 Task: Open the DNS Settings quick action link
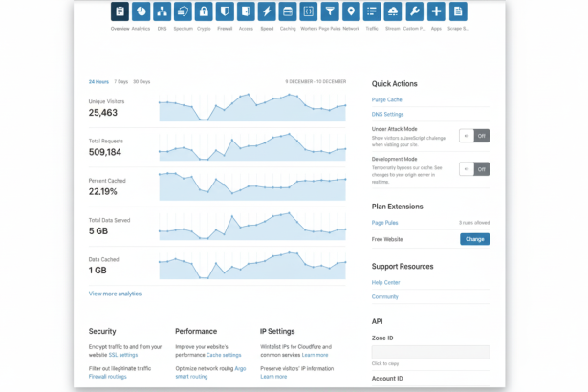click(387, 114)
